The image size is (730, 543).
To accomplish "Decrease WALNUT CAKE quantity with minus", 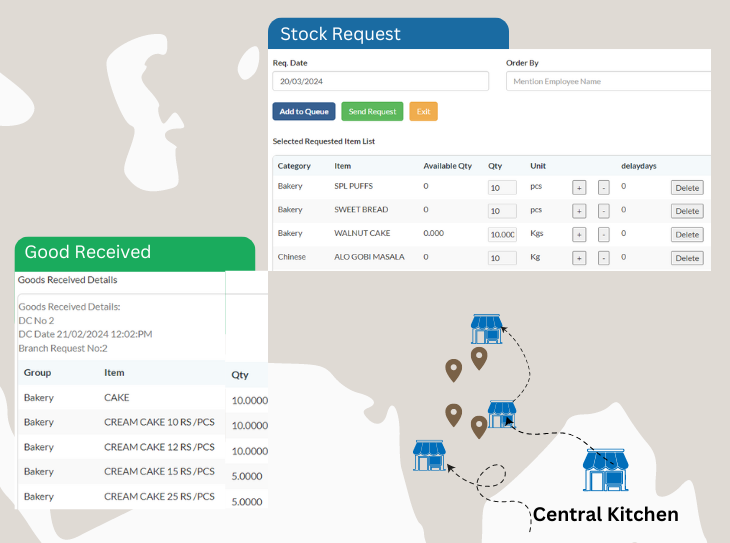I will [603, 235].
